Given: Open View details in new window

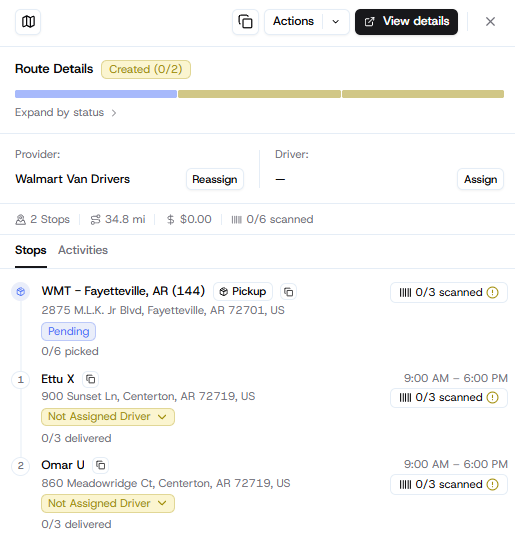Looking at the screenshot, I should tap(406, 22).
